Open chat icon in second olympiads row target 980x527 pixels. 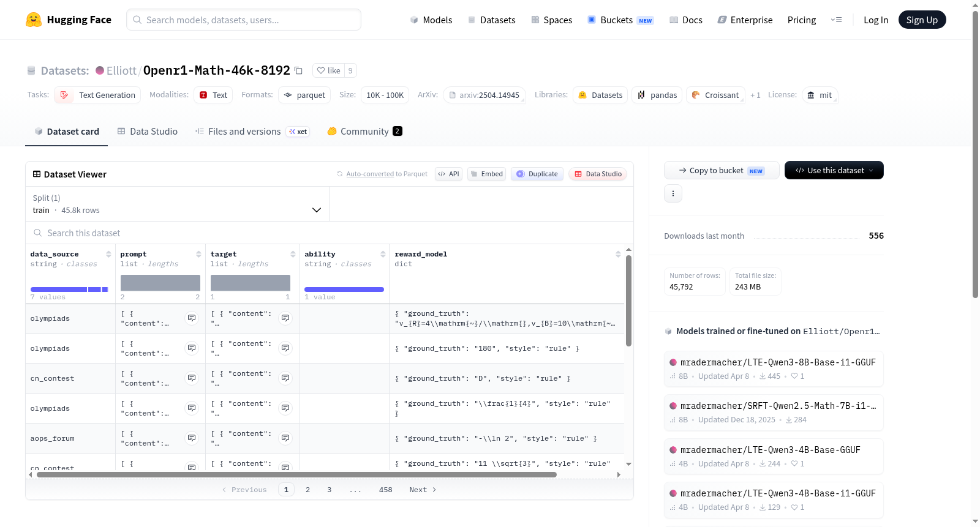point(285,348)
